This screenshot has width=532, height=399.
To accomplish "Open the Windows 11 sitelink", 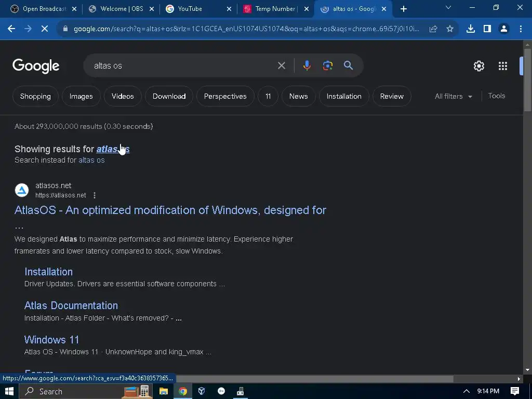I will (51, 340).
